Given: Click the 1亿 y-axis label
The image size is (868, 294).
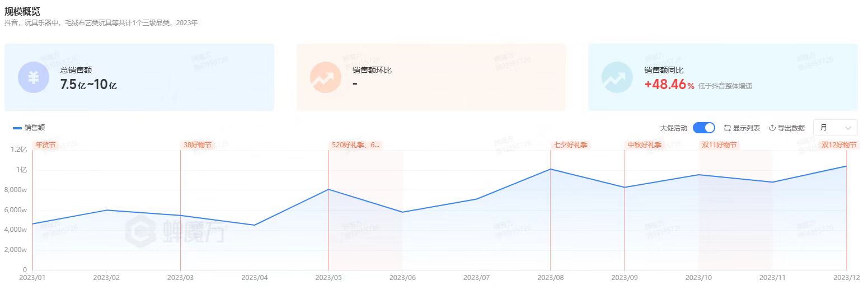Looking at the screenshot, I should [x=22, y=170].
